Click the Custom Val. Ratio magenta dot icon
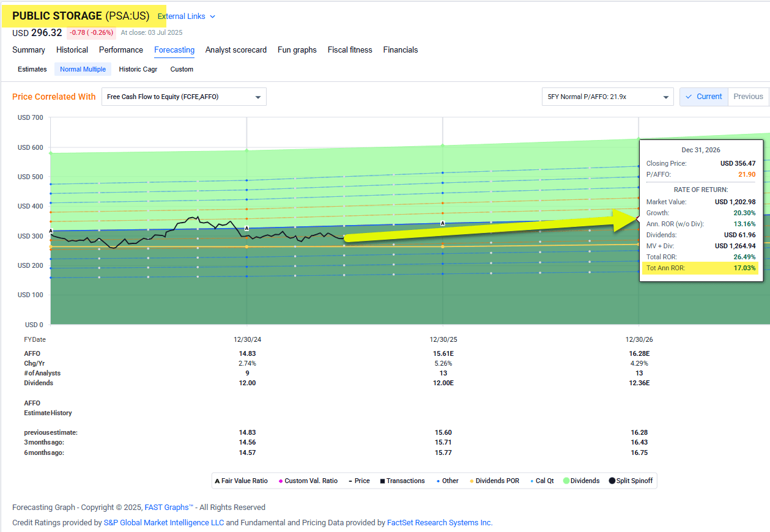 280,481
